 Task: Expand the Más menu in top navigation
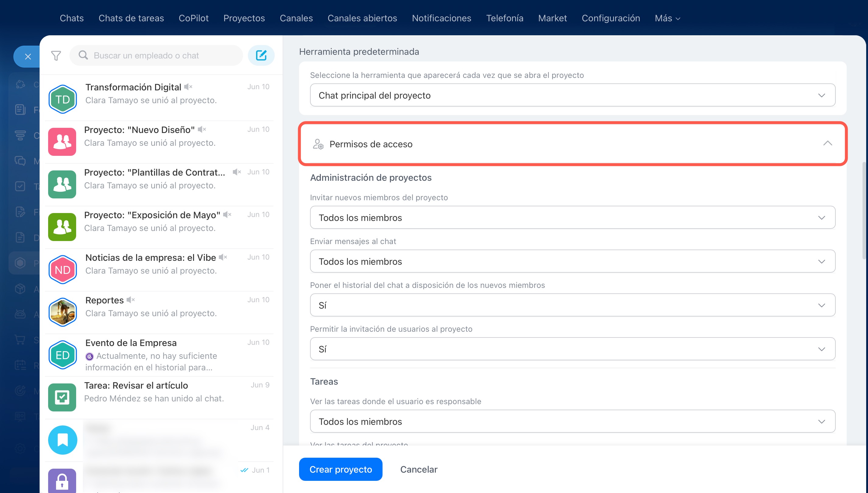click(667, 18)
